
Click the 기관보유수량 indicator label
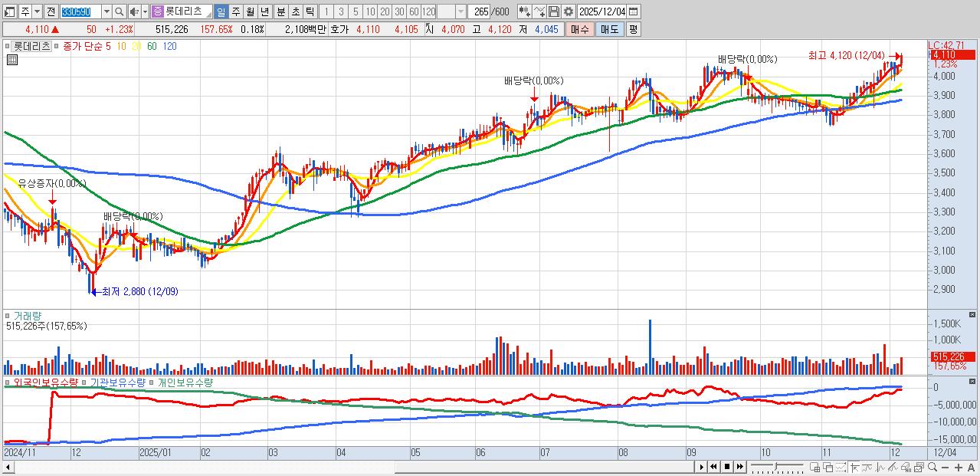118,382
